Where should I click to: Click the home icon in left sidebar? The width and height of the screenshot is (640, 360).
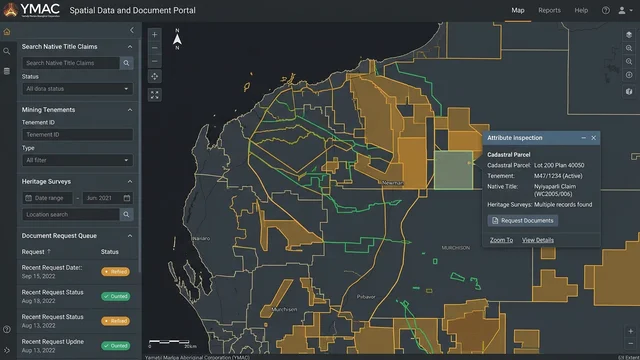pyautogui.click(x=7, y=32)
